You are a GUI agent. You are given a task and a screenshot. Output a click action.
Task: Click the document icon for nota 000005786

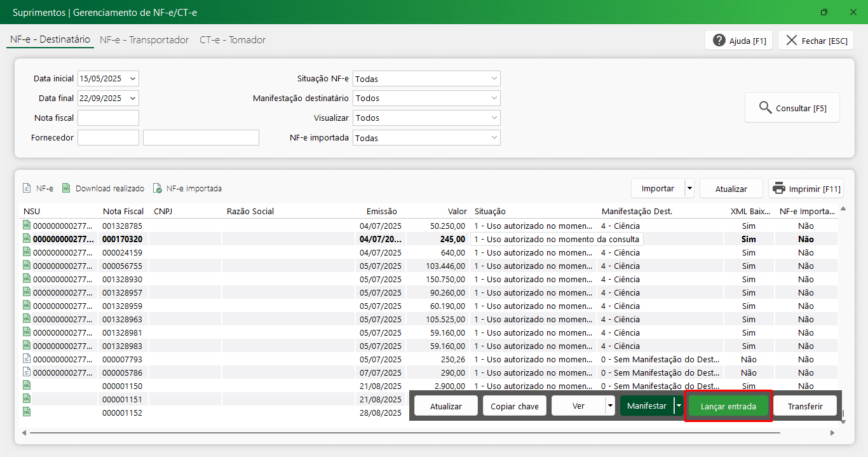pos(27,372)
